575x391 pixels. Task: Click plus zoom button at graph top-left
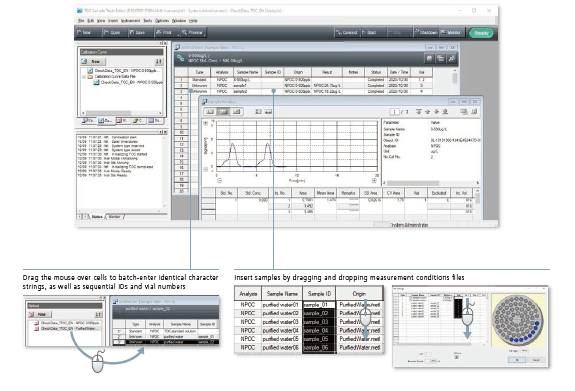206,124
